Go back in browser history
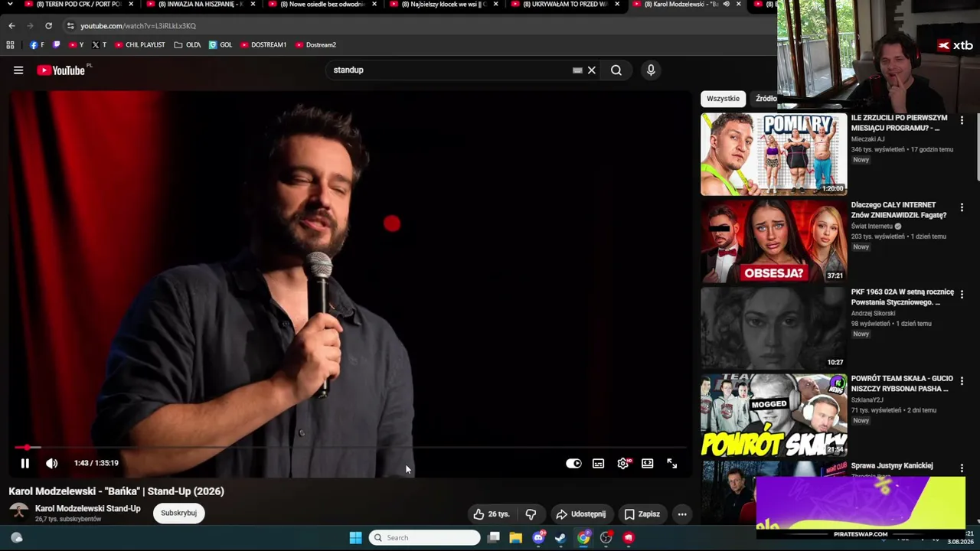This screenshot has width=980, height=551. coord(11,26)
